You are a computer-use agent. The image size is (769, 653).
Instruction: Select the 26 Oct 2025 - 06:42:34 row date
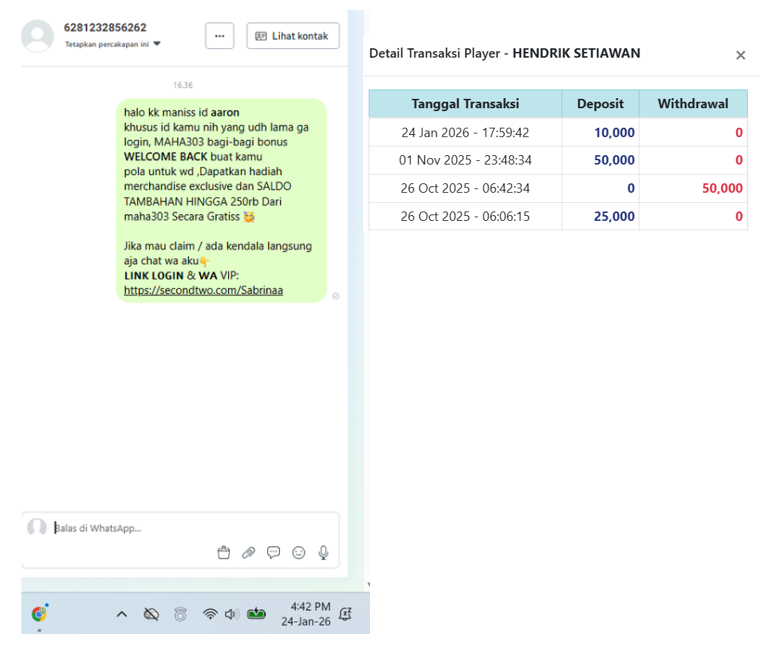tap(465, 188)
